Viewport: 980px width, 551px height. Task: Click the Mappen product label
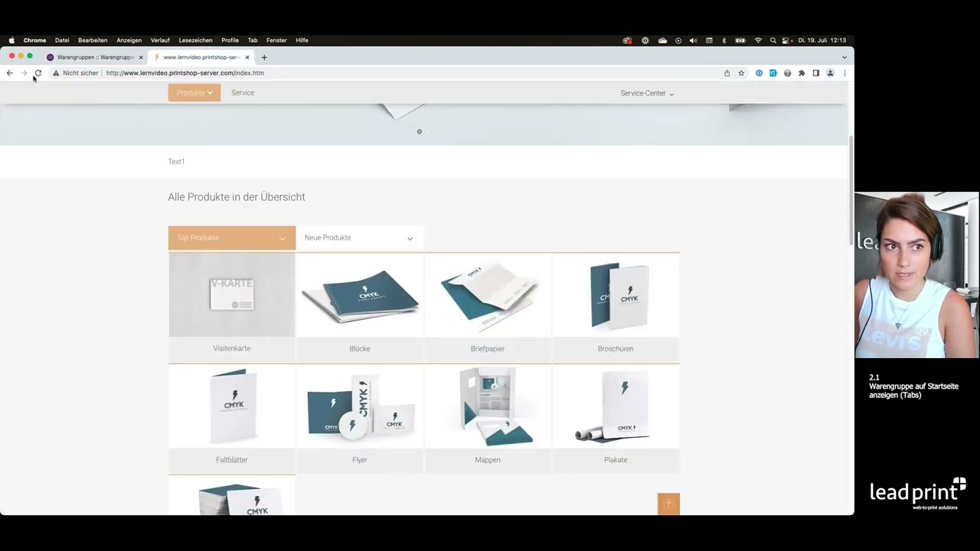click(488, 460)
